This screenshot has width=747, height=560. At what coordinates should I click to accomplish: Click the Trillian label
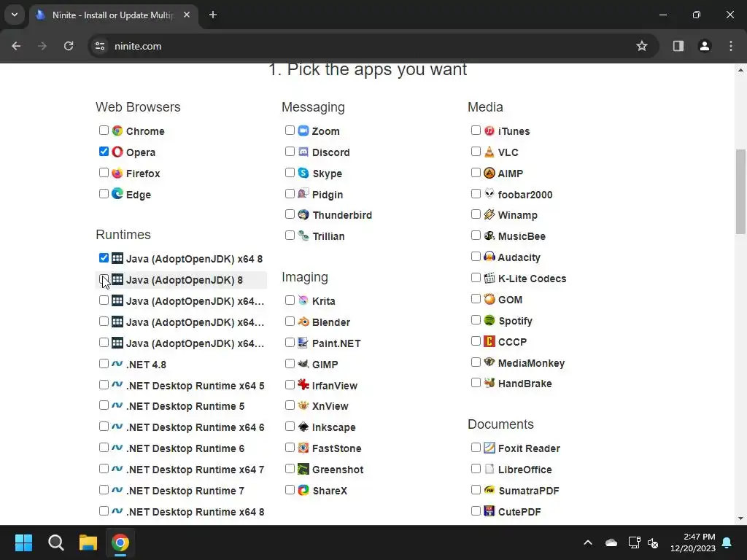[328, 236]
